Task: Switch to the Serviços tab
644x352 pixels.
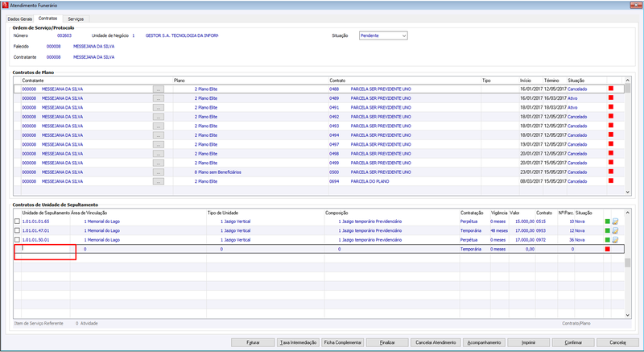Action: click(x=76, y=19)
